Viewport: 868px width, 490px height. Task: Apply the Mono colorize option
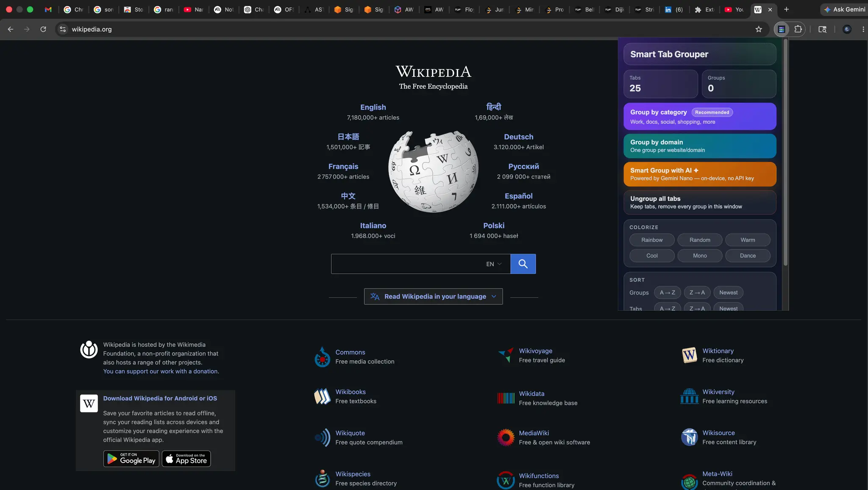(x=700, y=256)
